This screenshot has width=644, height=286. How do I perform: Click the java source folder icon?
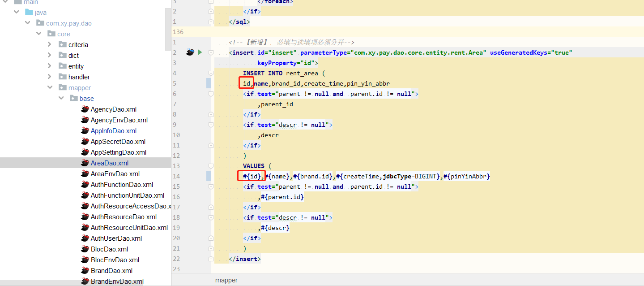pos(29,12)
